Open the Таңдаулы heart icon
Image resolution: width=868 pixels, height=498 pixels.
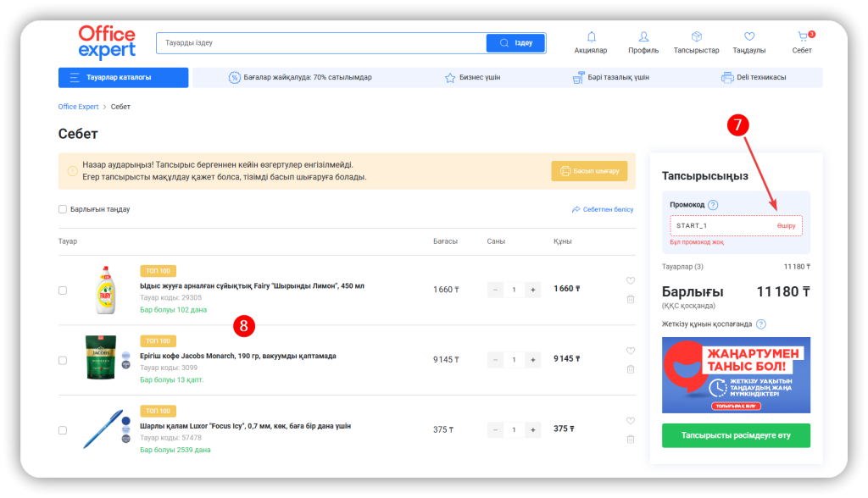click(x=748, y=37)
